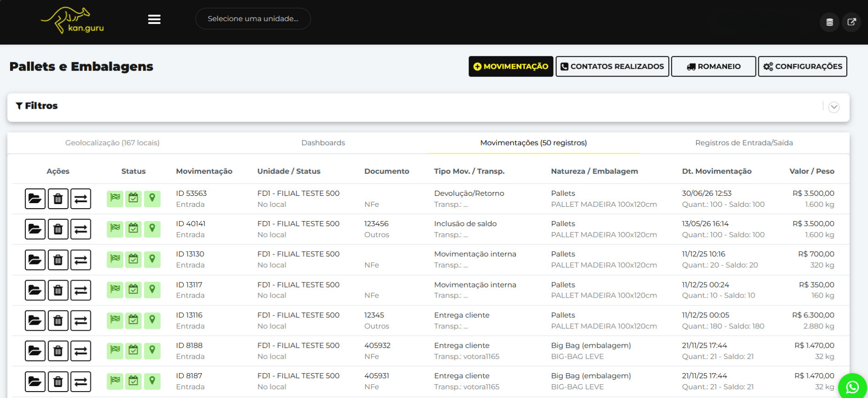Open CONFIGURAÇÕES
868x398 pixels.
[x=803, y=66]
